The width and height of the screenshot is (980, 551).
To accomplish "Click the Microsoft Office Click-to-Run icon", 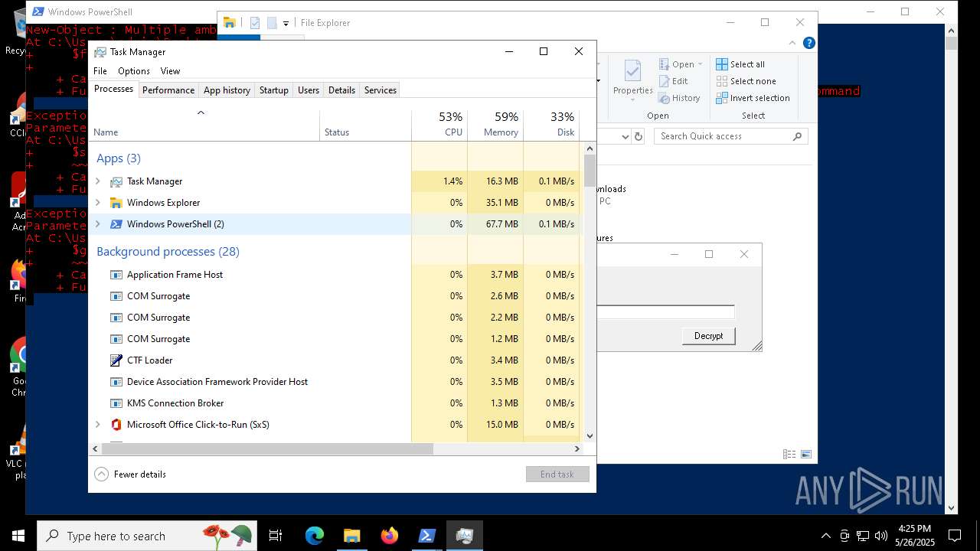I will coord(116,425).
